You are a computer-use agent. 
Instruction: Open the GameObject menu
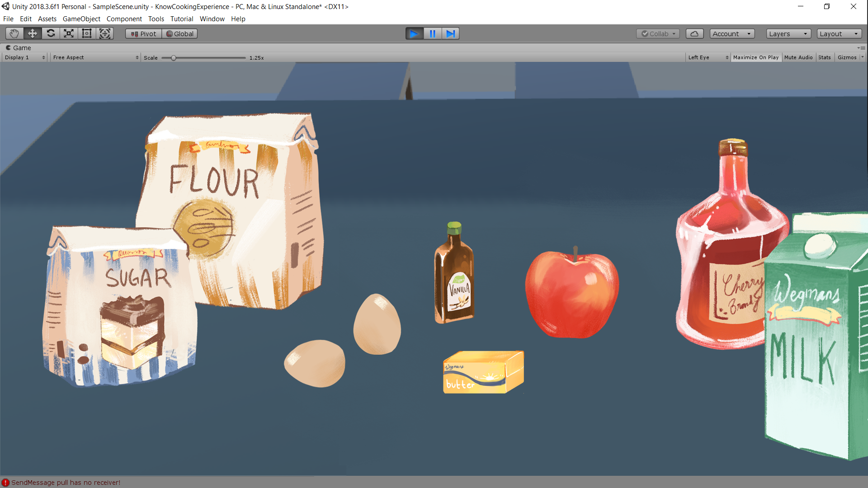pyautogui.click(x=81, y=19)
